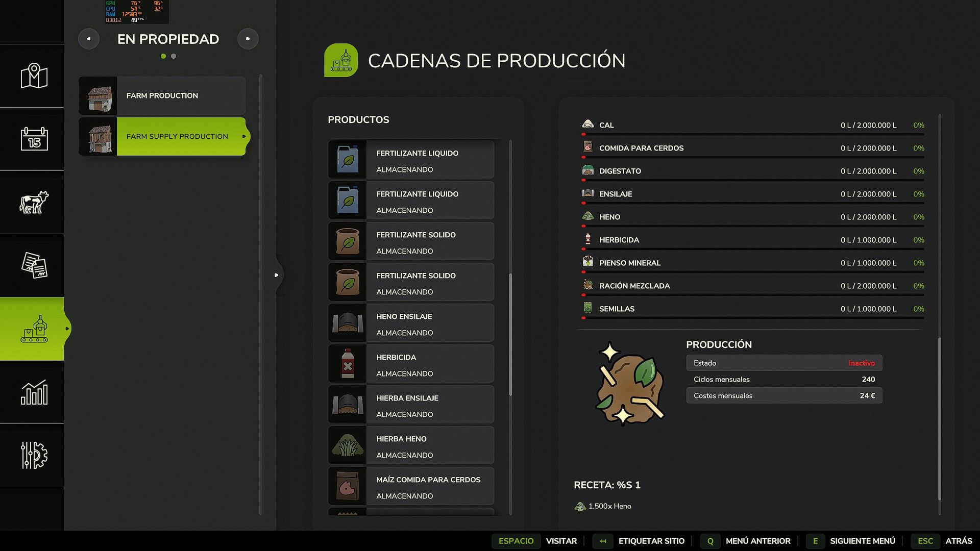Screen dimensions: 980x551
Task: Go to next category with right arrow
Action: (248, 39)
